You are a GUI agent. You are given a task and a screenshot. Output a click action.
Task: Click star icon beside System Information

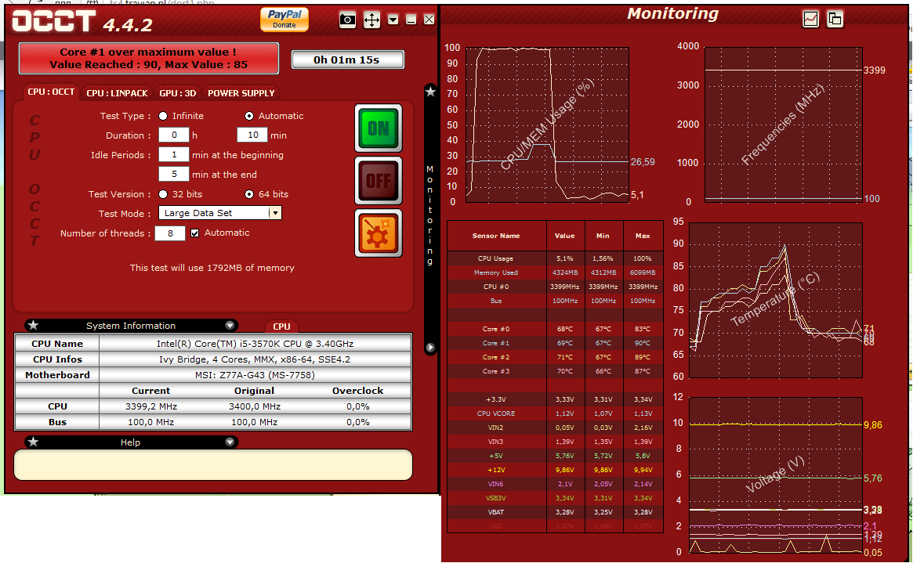(33, 325)
